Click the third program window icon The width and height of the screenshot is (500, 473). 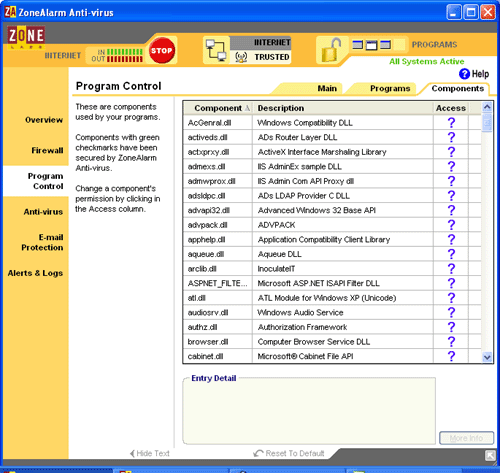coord(385,44)
